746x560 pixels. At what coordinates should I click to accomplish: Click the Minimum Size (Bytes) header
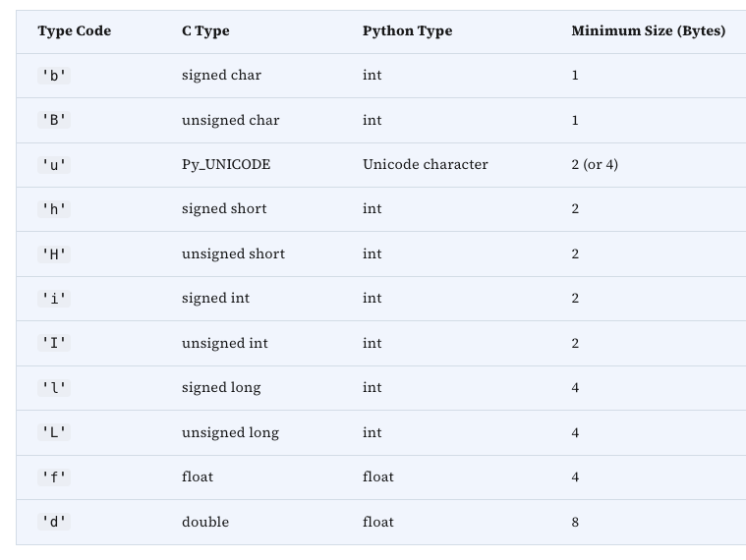coord(649,30)
